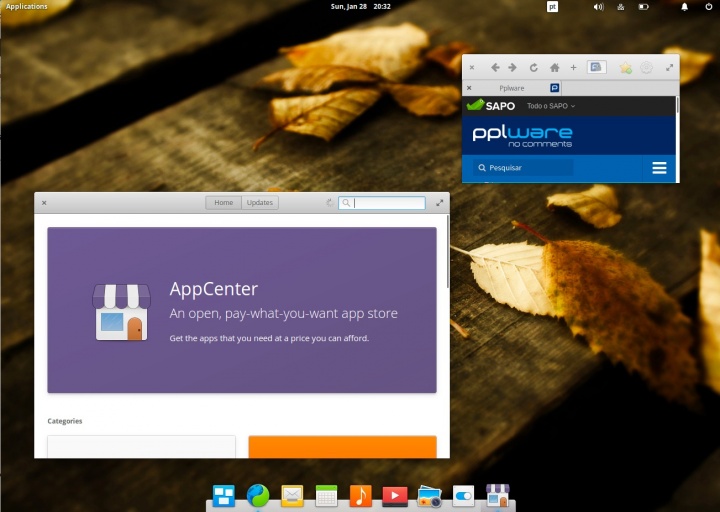Viewport: 720px width, 512px height.
Task: Click the AppCenter purple banner
Action: coord(242,309)
